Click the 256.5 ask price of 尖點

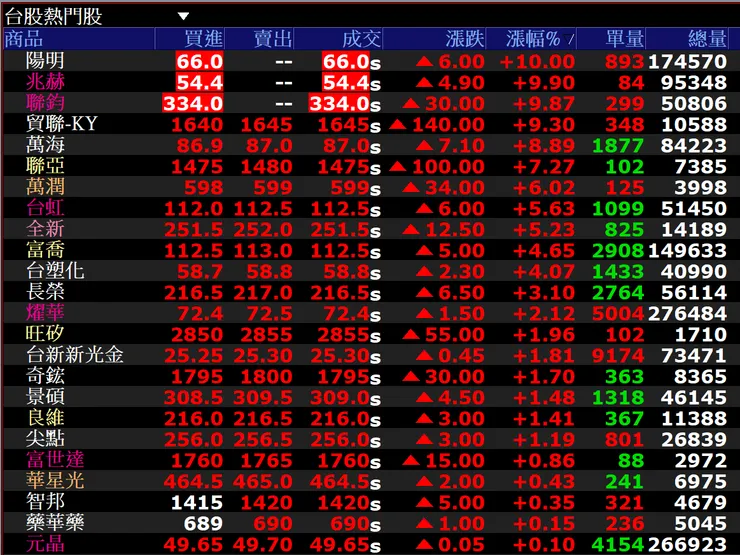click(x=263, y=440)
